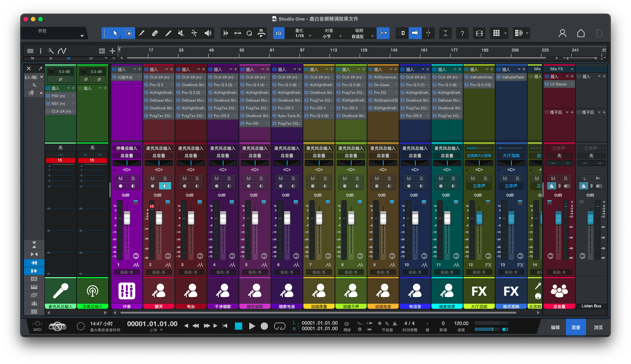Disable L2 Stereo insert on 总音量
Viewport: 631px width, 364px height.
click(547, 84)
